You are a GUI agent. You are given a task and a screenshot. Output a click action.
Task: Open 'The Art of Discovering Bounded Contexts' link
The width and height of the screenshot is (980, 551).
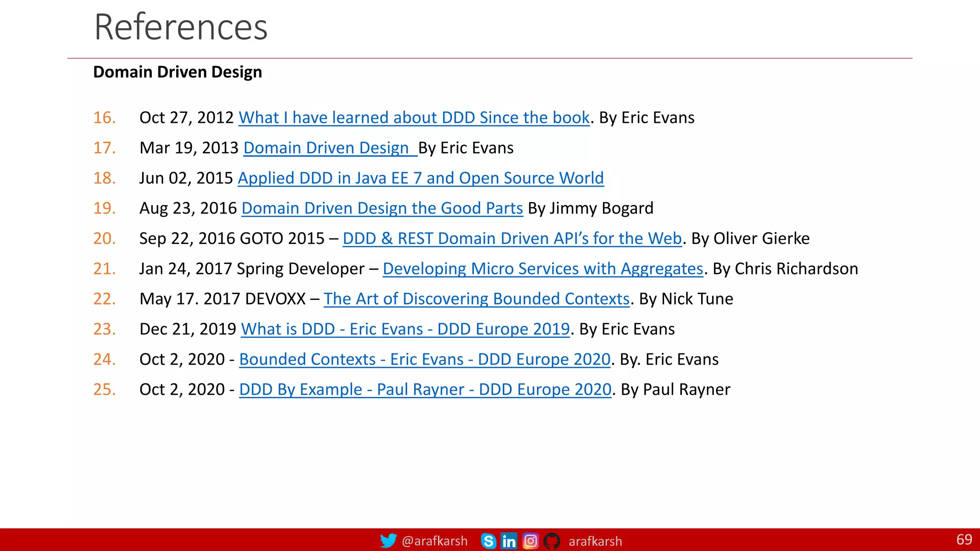coord(477,299)
